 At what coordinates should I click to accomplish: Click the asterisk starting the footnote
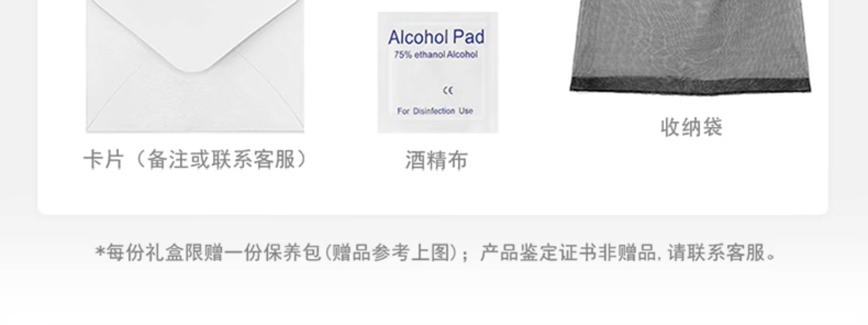point(100,251)
